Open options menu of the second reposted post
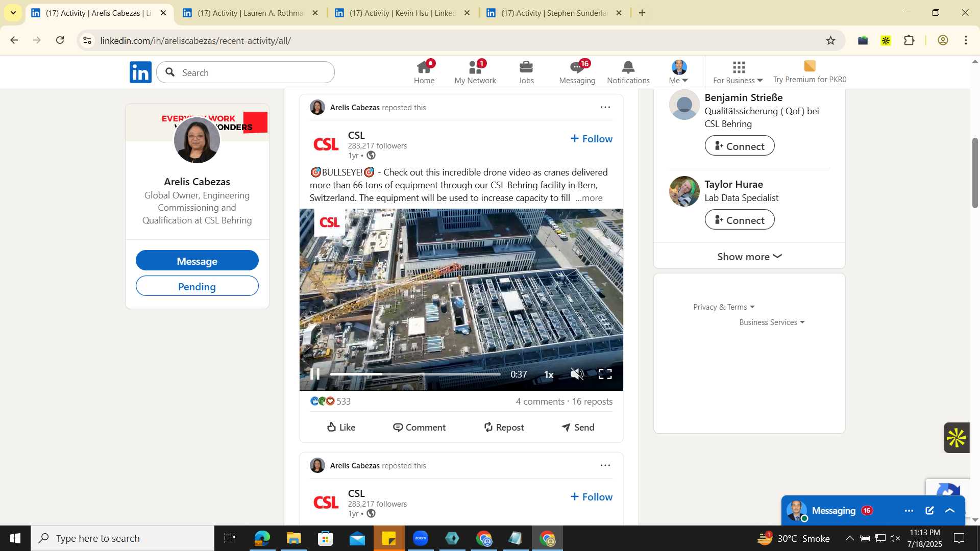This screenshot has height=551, width=980. 605,465
